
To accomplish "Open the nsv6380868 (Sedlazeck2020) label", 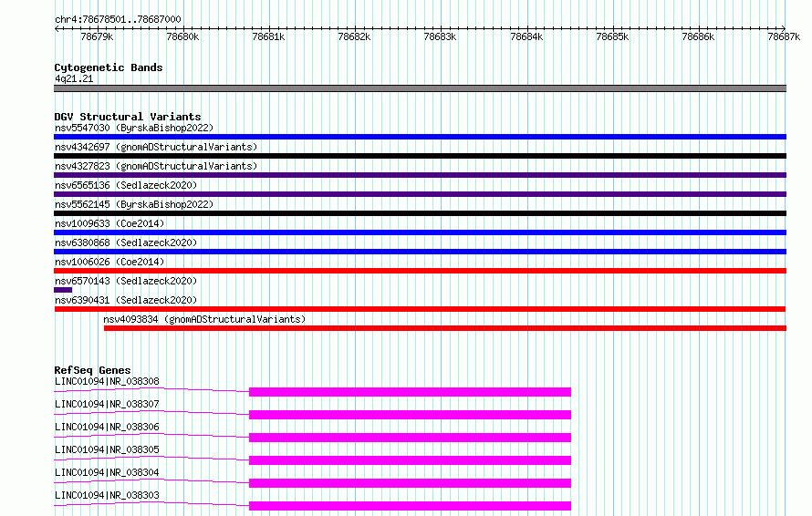I will click(x=126, y=243).
